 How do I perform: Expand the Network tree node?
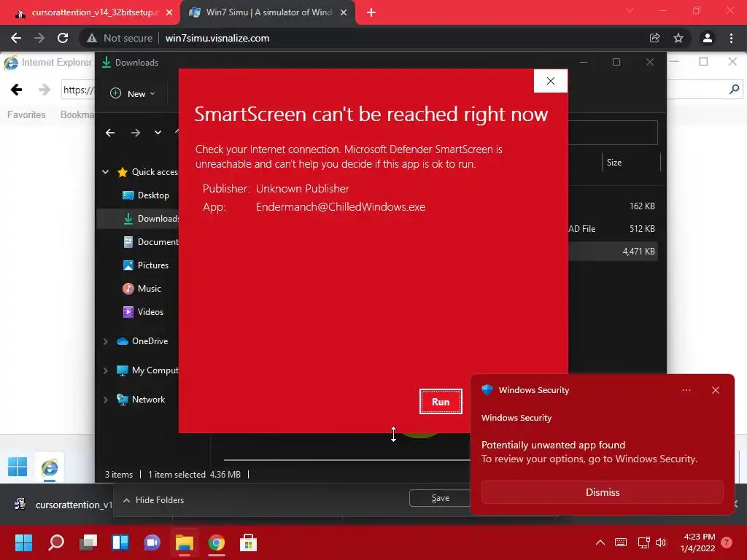pyautogui.click(x=105, y=400)
